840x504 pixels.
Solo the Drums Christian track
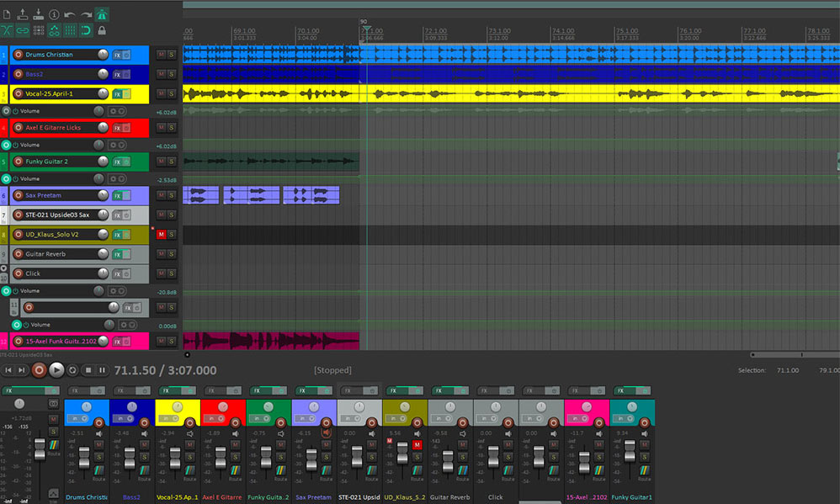click(172, 55)
